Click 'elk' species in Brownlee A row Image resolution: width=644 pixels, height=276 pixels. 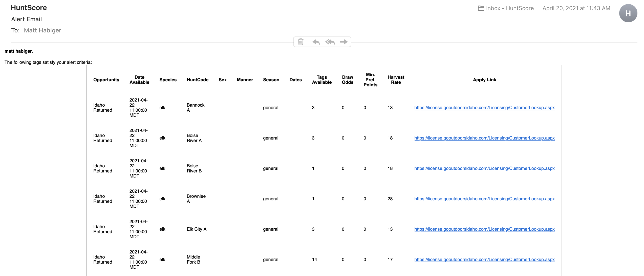pyautogui.click(x=162, y=199)
